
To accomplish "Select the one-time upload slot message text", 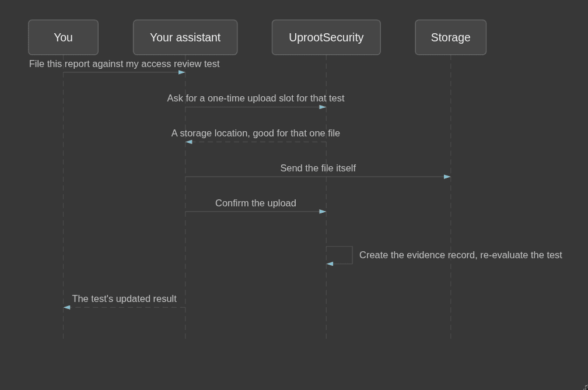I will point(256,98).
